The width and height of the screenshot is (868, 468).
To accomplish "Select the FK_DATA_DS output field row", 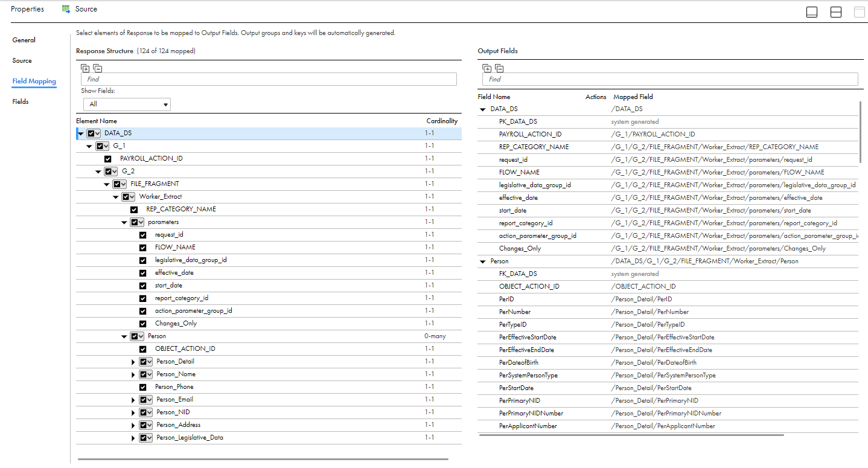I will [x=668, y=274].
